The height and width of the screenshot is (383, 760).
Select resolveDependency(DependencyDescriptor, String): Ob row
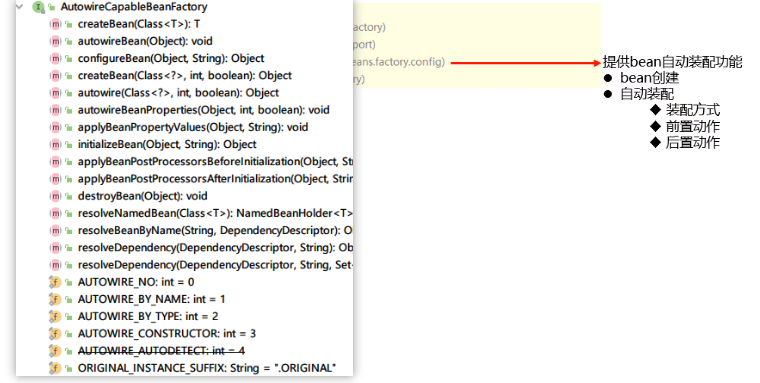coord(215,248)
